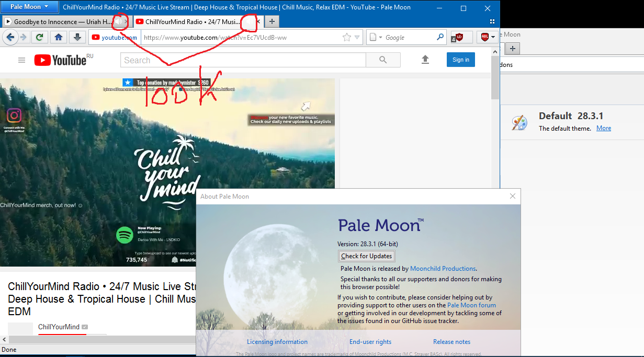The height and width of the screenshot is (357, 644).
Task: Close the About Pale Moon dialog
Action: coord(513,197)
